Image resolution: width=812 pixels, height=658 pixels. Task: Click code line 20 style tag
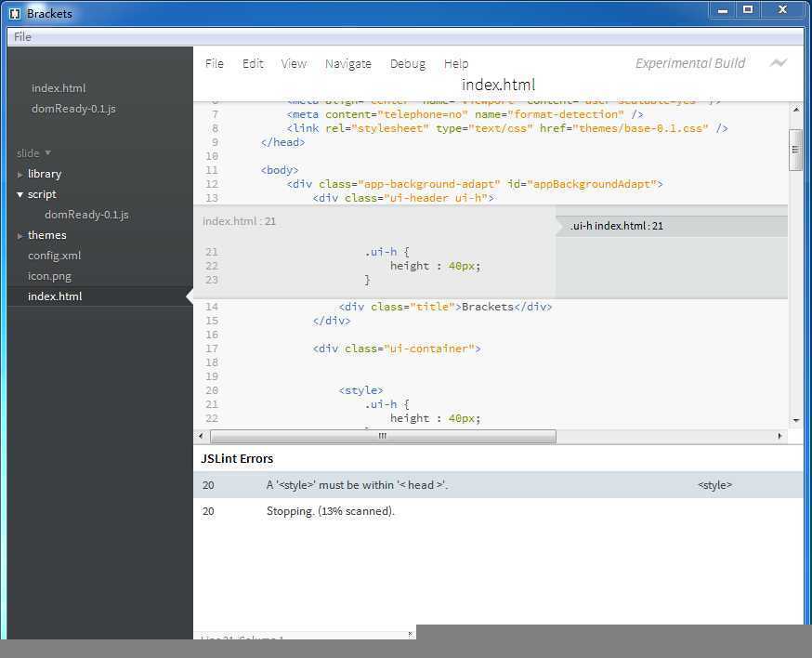(361, 390)
